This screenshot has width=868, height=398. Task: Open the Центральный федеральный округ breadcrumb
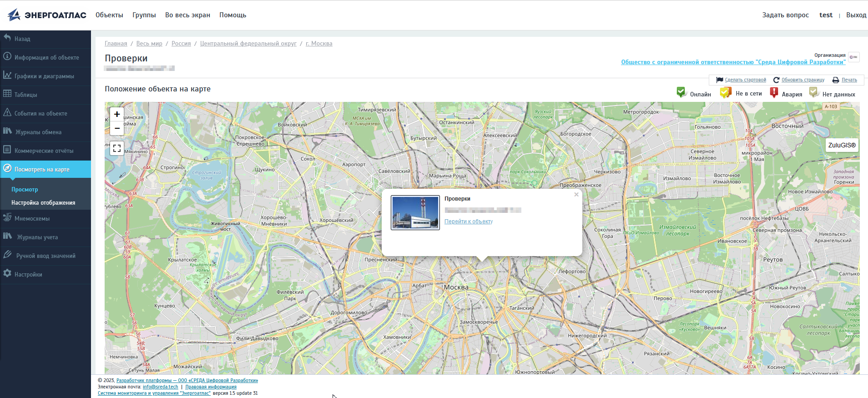pos(248,44)
